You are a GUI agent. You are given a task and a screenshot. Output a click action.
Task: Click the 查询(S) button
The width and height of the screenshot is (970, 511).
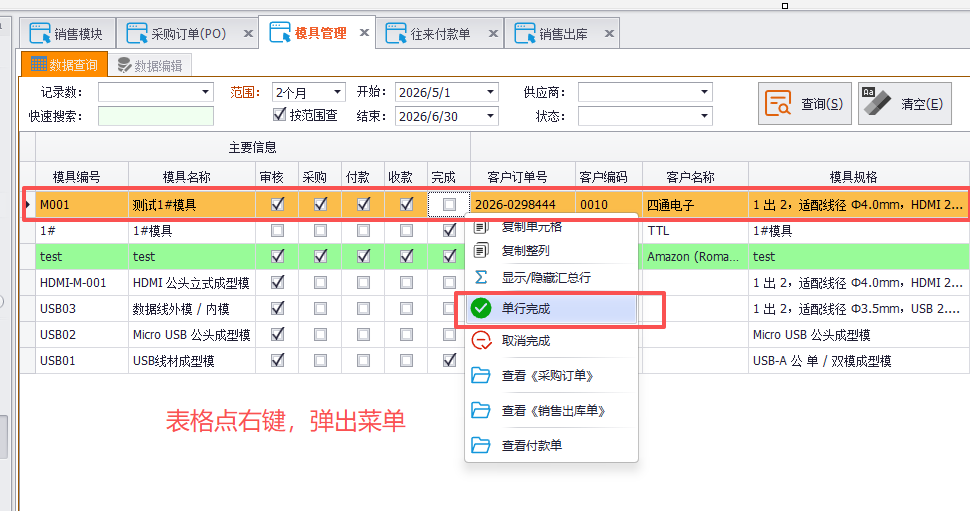(805, 103)
